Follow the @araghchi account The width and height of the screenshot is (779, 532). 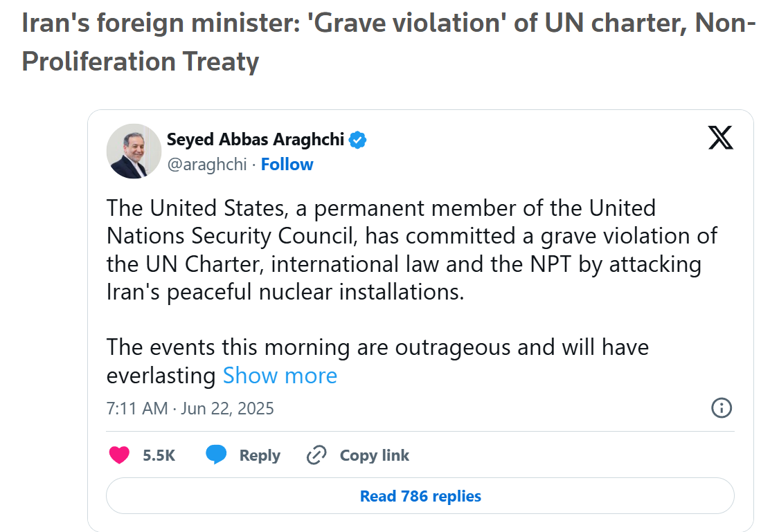click(287, 165)
